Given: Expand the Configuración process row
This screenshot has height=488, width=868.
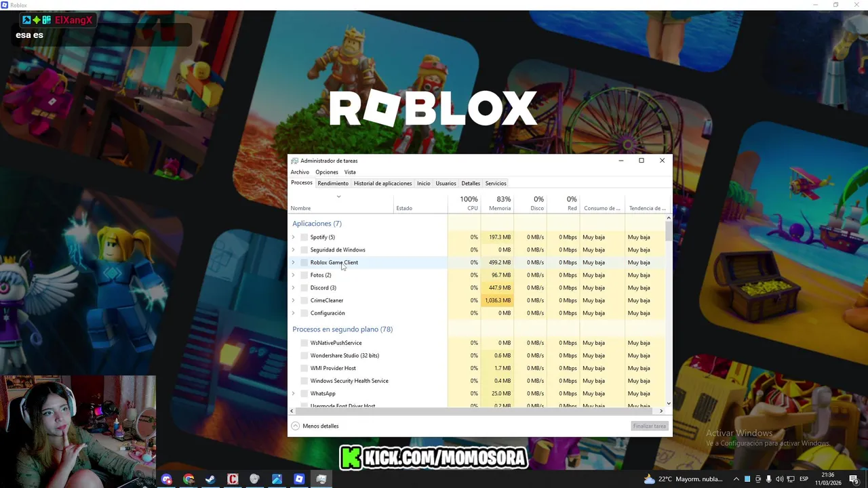Looking at the screenshot, I should tap(294, 313).
